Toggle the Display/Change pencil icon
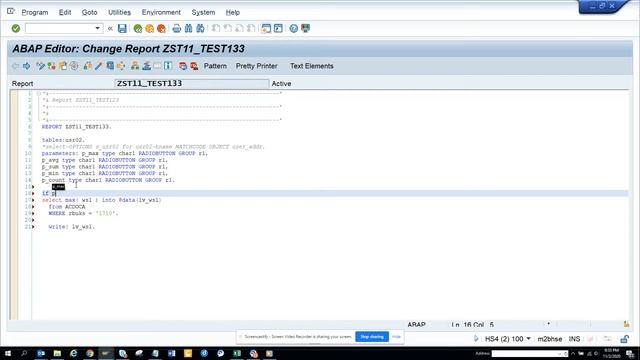This screenshot has width=640, height=360. 40,66
